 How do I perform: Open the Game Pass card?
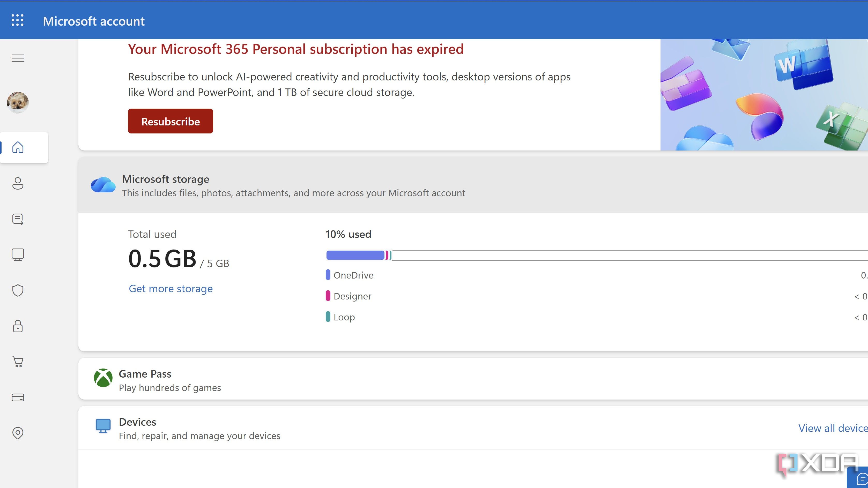coord(473,379)
